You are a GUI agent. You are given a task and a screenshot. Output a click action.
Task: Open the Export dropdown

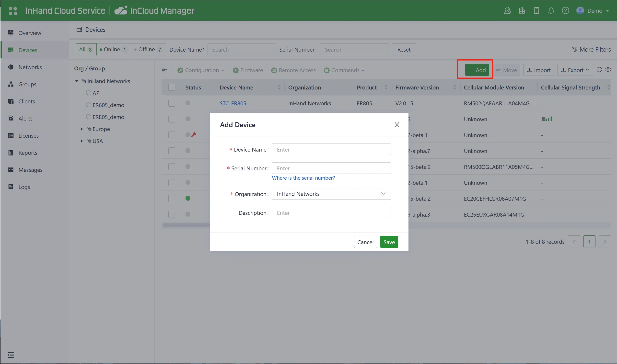575,70
